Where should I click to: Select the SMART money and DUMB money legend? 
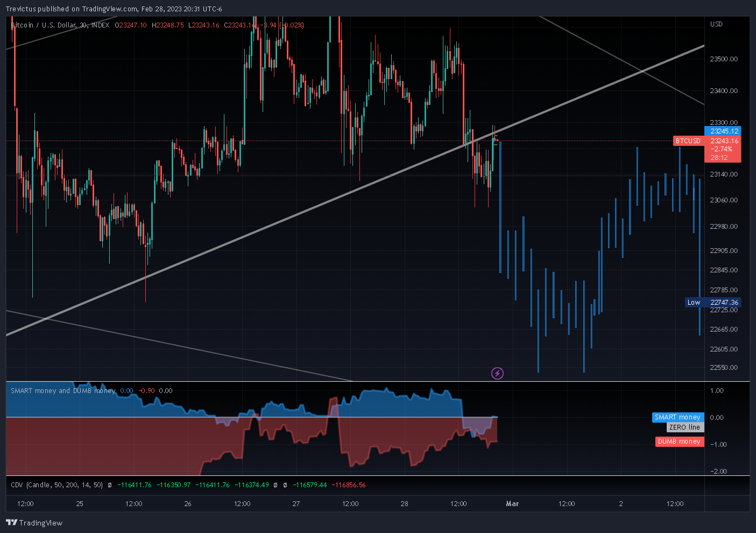coord(63,391)
